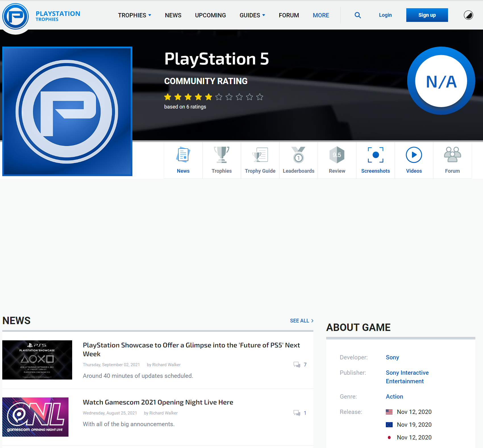
Task: Click comment count 1 on Gamescom article
Action: (x=305, y=413)
